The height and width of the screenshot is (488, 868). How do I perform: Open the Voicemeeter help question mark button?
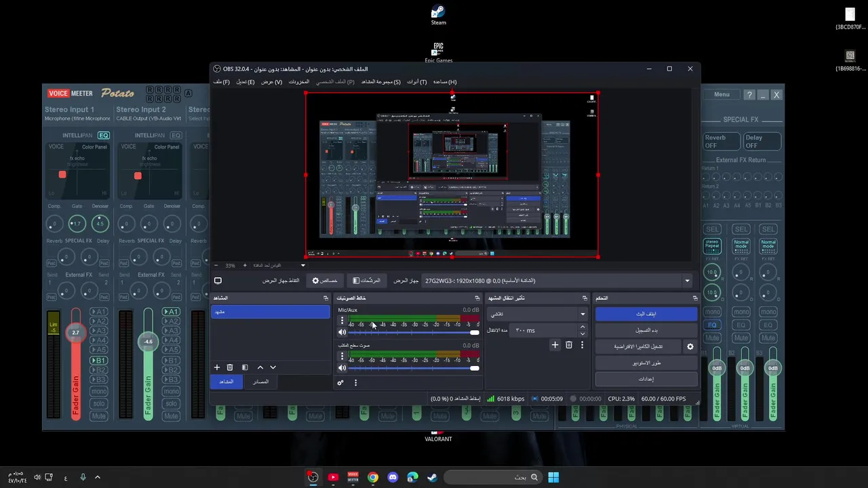pos(749,95)
